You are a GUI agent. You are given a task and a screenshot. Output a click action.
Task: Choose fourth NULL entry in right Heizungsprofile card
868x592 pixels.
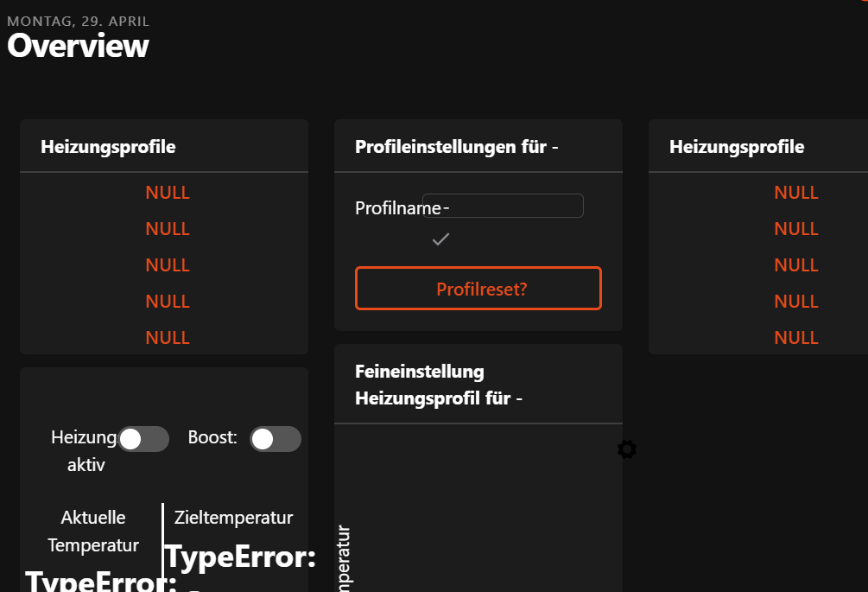click(x=795, y=302)
